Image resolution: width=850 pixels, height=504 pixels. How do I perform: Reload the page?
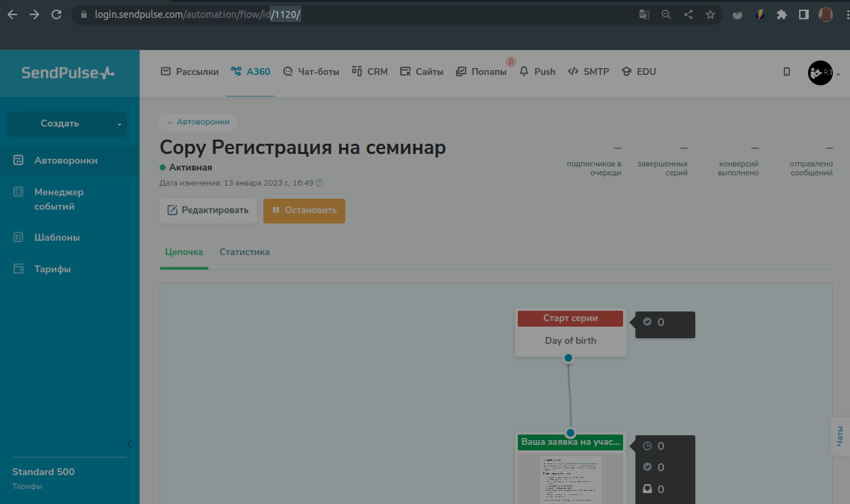coord(56,14)
